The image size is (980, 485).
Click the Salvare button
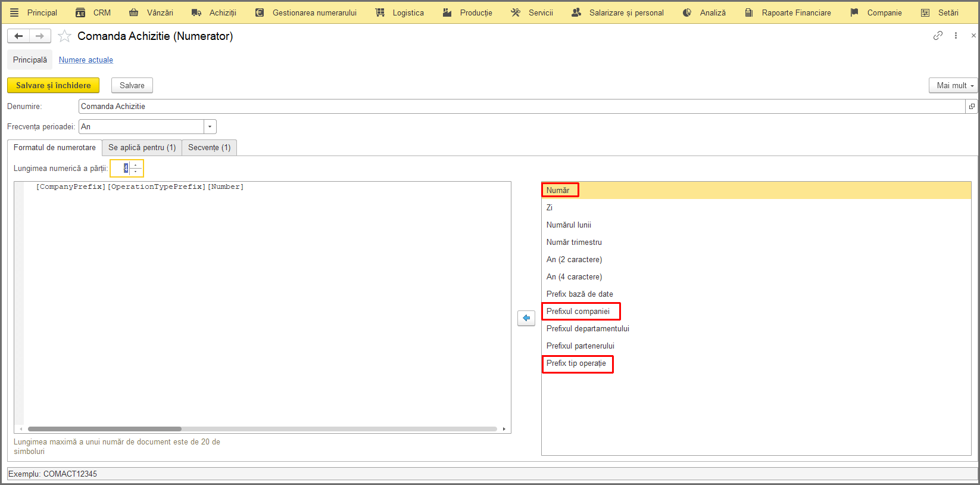(132, 85)
